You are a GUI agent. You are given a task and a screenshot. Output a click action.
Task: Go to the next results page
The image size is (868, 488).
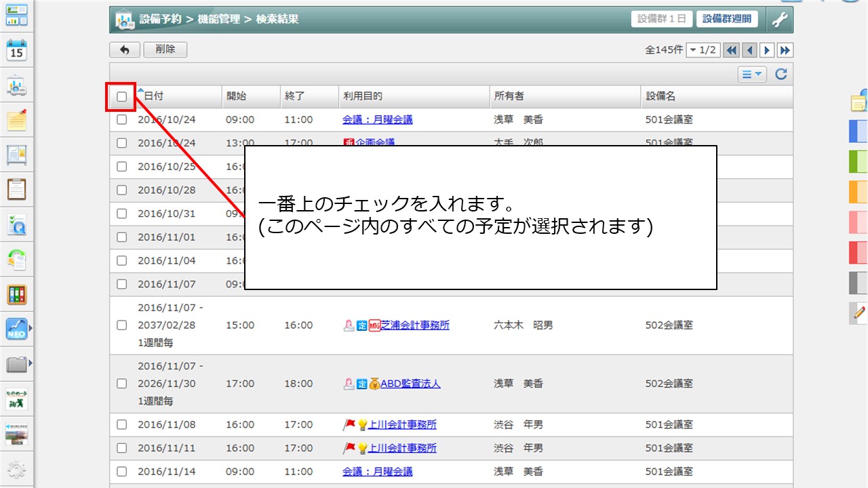click(768, 50)
